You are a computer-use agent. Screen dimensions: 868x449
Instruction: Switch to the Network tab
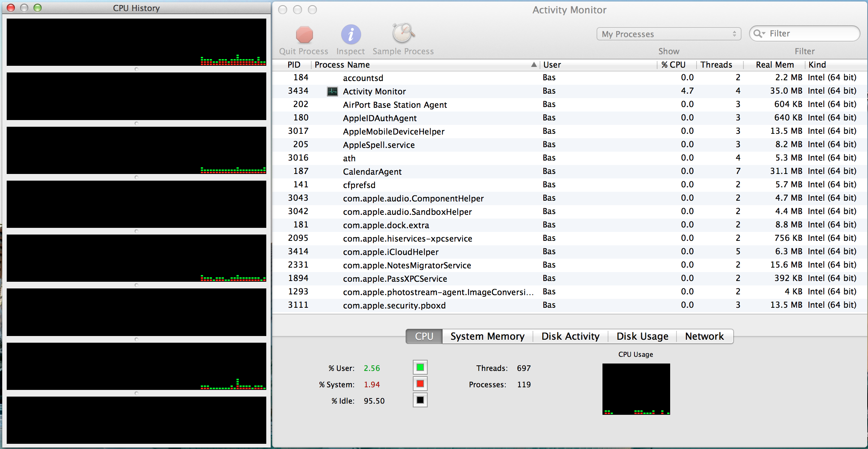coord(704,336)
